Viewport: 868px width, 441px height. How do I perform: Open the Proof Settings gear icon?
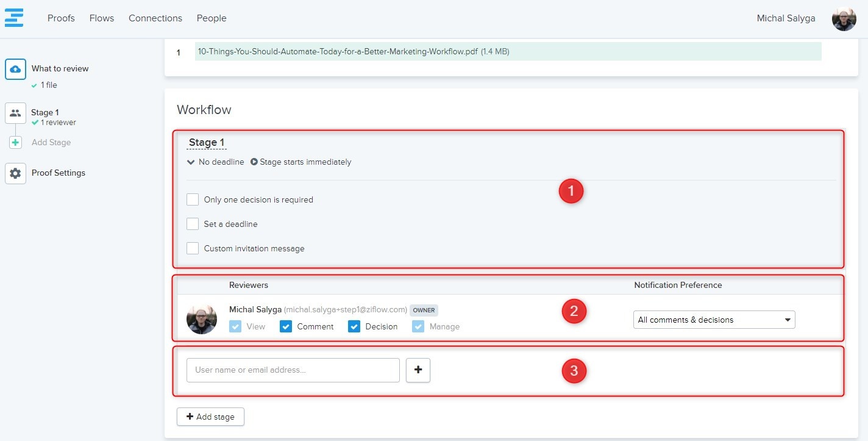(x=15, y=173)
